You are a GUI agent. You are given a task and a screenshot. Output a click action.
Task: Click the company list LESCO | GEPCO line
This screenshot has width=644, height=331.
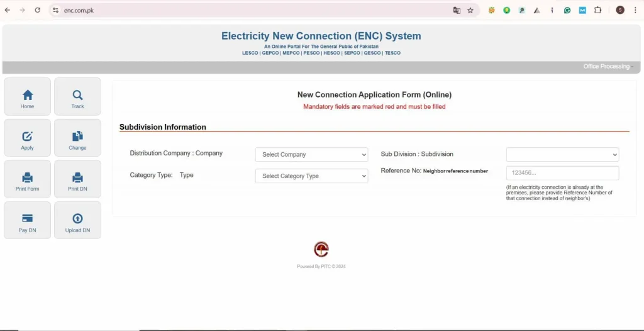point(321,53)
